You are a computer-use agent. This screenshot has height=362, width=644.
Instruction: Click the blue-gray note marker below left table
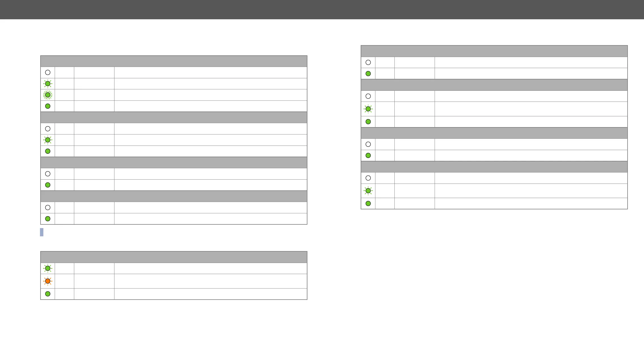(x=42, y=232)
